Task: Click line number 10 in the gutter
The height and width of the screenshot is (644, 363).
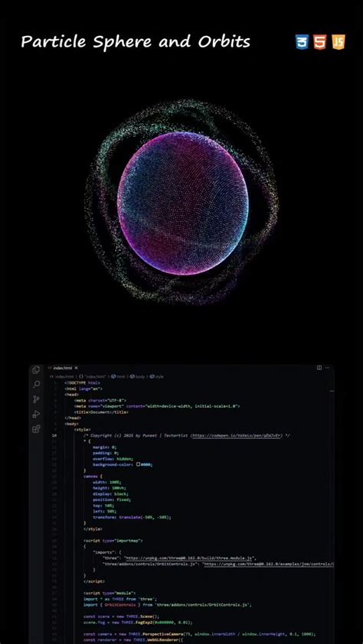Action: (x=54, y=435)
